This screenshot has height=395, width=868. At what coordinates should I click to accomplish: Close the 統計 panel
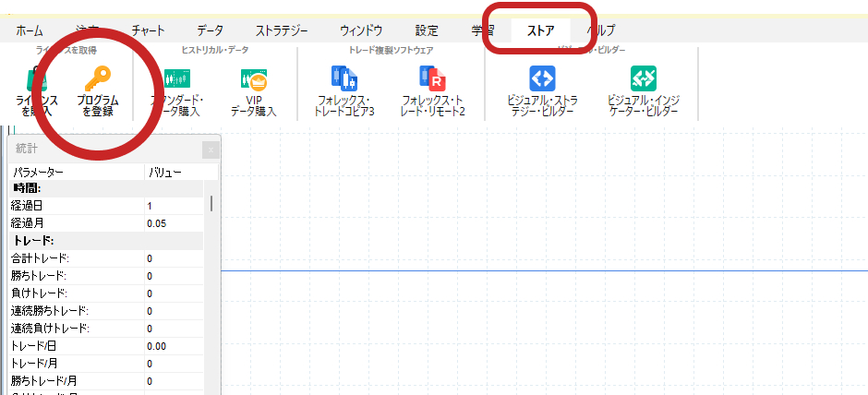(211, 150)
